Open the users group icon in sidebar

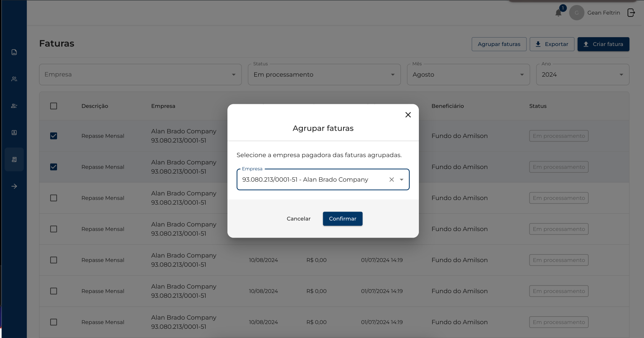(14, 79)
